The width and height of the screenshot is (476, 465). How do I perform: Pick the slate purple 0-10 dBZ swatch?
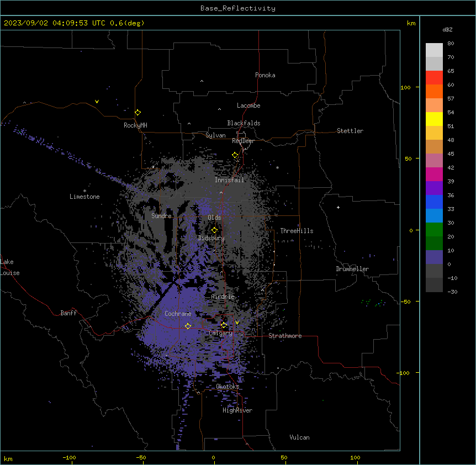click(x=434, y=257)
